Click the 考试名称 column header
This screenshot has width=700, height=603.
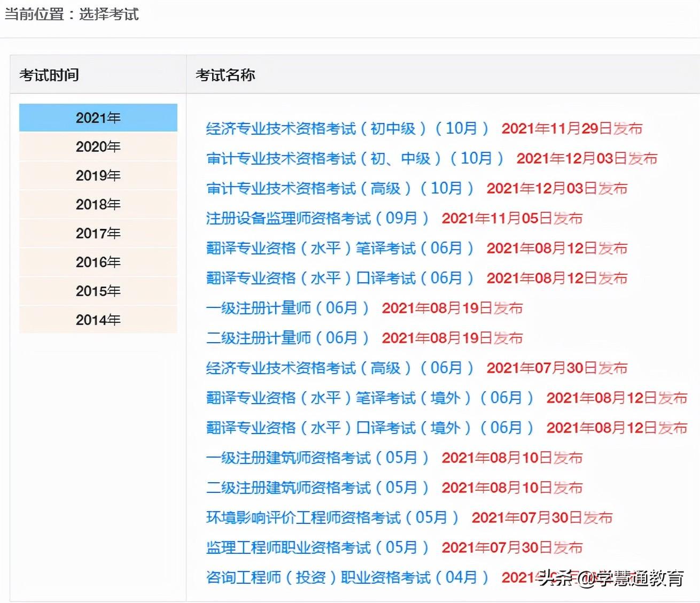(x=225, y=75)
